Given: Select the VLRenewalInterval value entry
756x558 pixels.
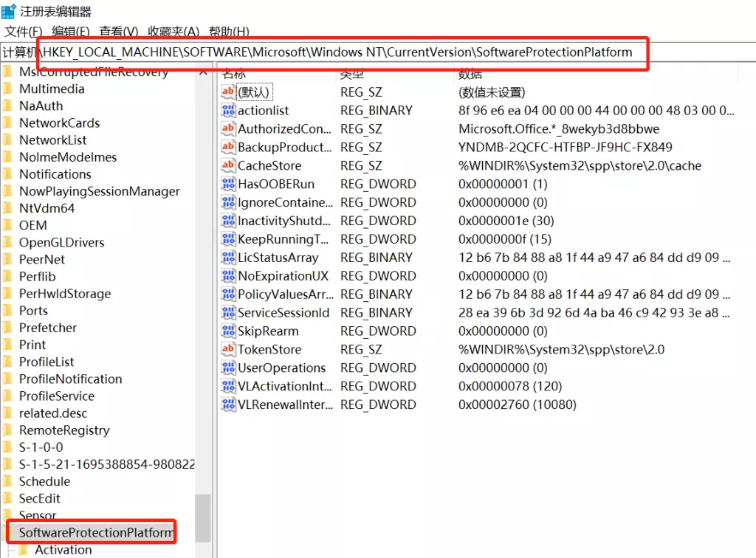Looking at the screenshot, I should (x=285, y=405).
